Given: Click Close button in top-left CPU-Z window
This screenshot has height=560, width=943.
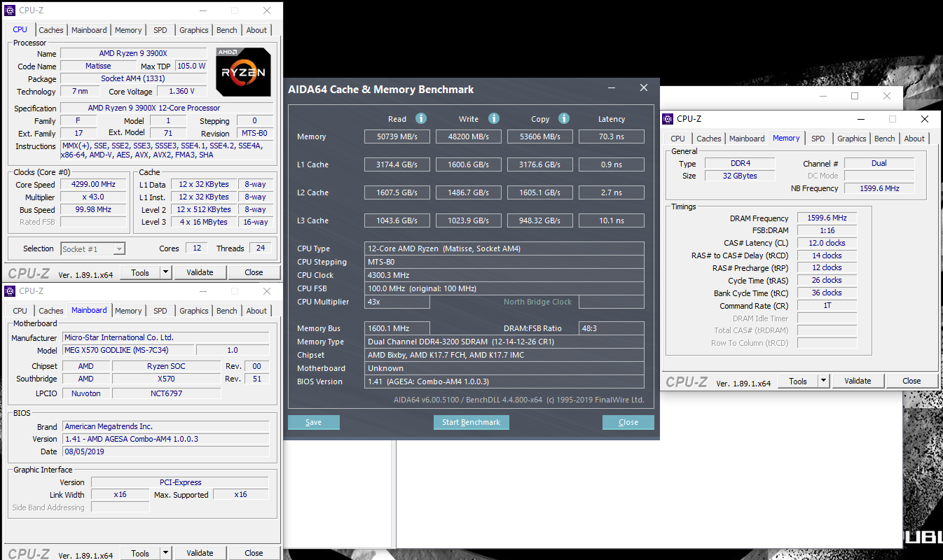Looking at the screenshot, I should pyautogui.click(x=254, y=272).
